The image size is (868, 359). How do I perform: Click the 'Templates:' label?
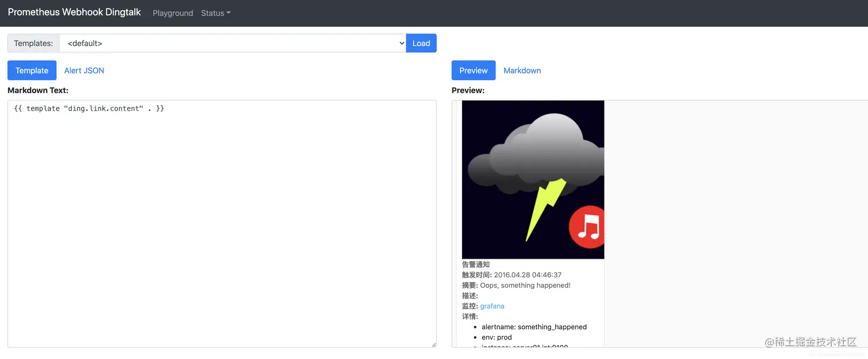pos(33,43)
